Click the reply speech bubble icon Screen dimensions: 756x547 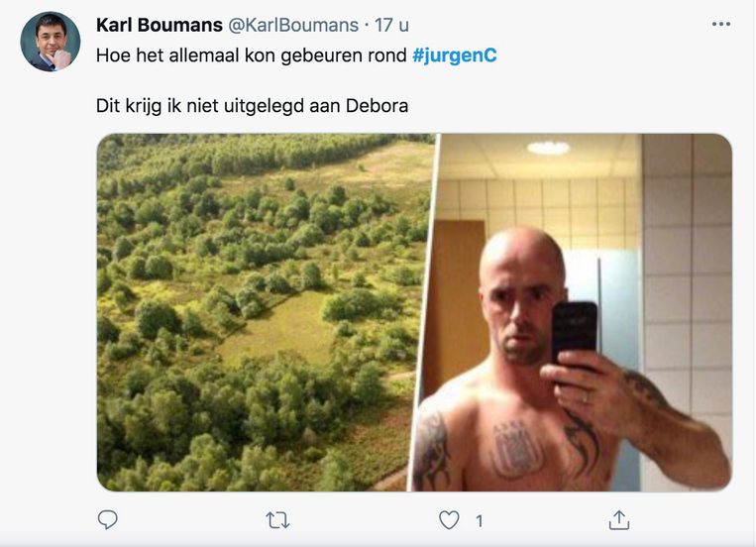[x=108, y=520]
